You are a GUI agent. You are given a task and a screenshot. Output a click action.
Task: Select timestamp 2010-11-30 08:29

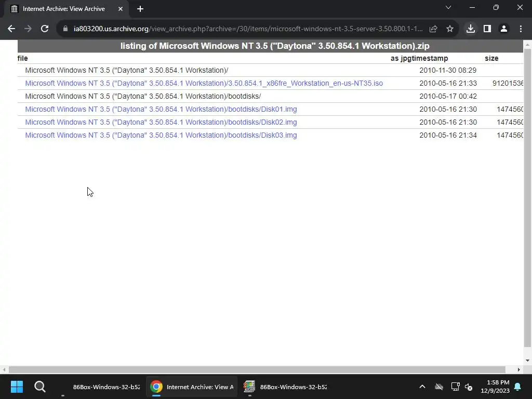pyautogui.click(x=448, y=70)
